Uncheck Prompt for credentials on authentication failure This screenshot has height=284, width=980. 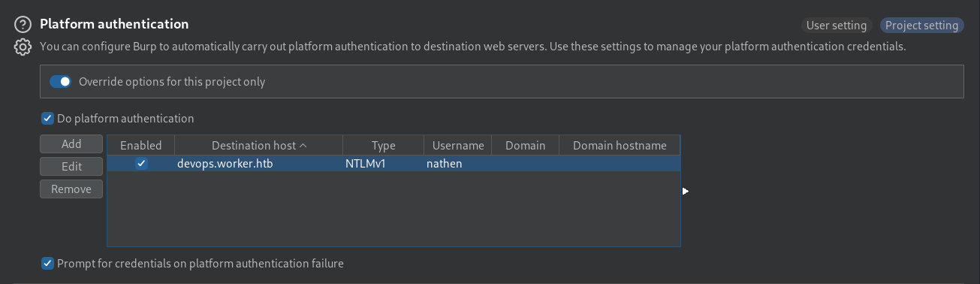[x=47, y=263]
